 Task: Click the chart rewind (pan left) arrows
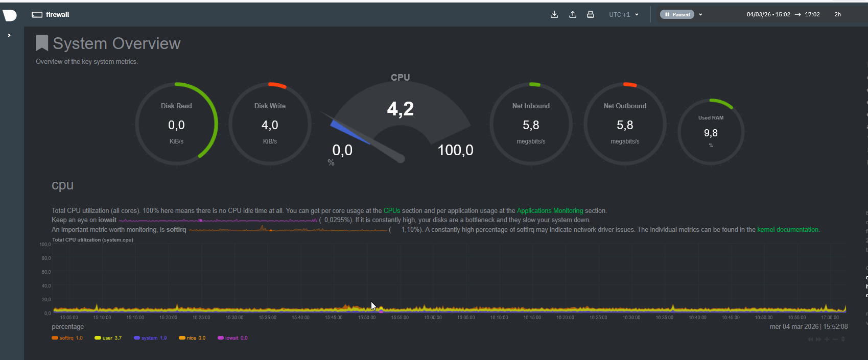[811, 339]
